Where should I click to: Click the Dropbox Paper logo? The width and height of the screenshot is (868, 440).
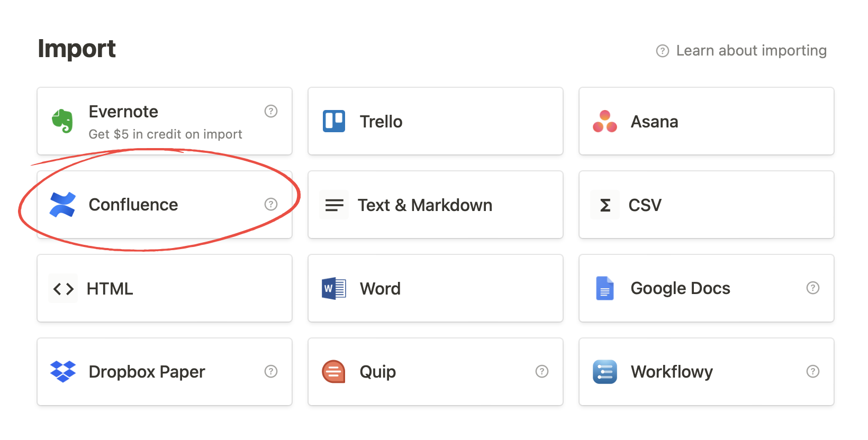[62, 372]
